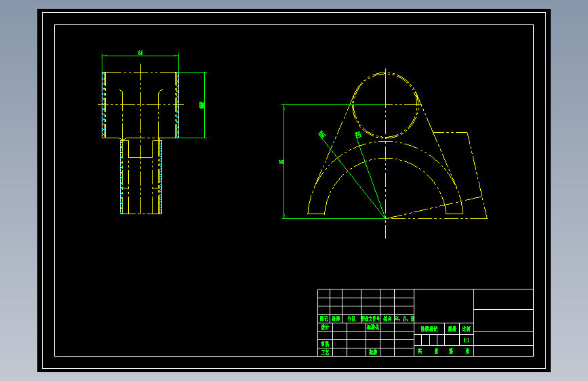Click the vertical height dimension text beside left view
The image size is (588, 381).
[201, 105]
